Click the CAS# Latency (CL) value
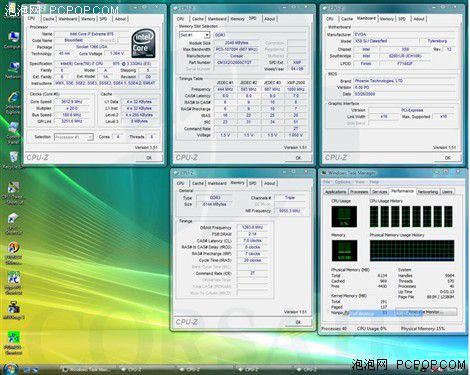 [252, 240]
